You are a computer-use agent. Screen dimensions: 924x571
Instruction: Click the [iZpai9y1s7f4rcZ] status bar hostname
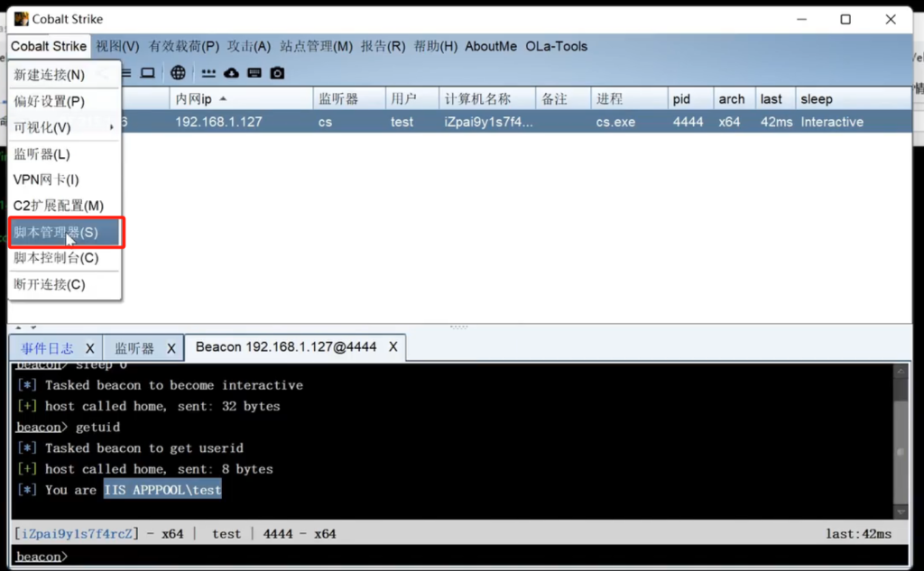[x=77, y=534]
